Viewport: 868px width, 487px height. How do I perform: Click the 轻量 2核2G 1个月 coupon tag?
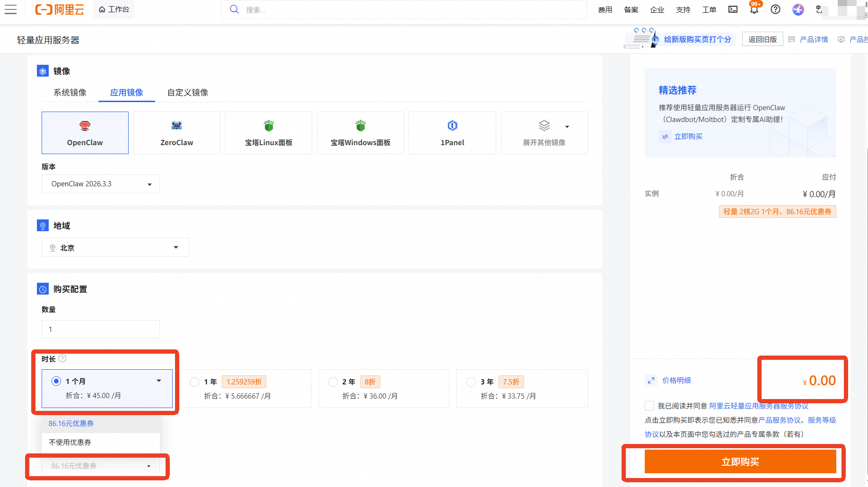click(x=778, y=211)
